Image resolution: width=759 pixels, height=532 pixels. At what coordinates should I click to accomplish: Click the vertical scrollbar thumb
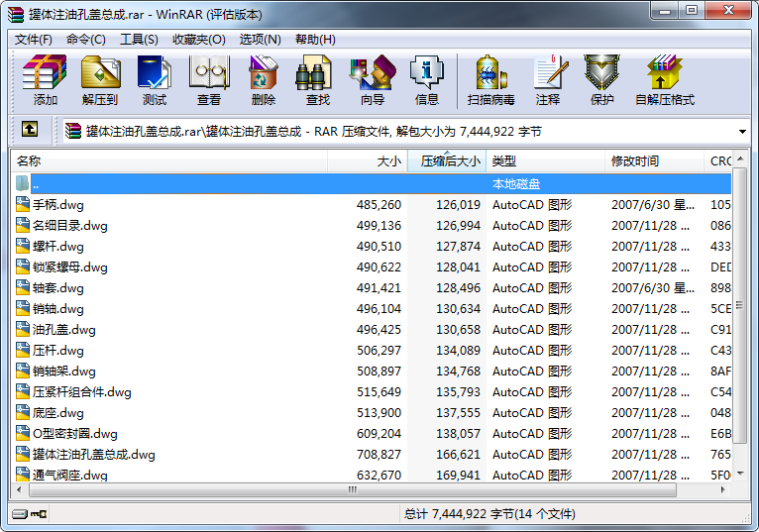click(x=739, y=305)
